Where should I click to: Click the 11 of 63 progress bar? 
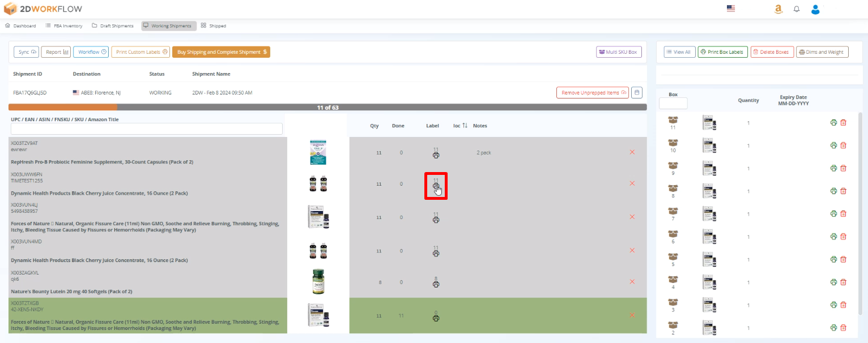click(327, 107)
